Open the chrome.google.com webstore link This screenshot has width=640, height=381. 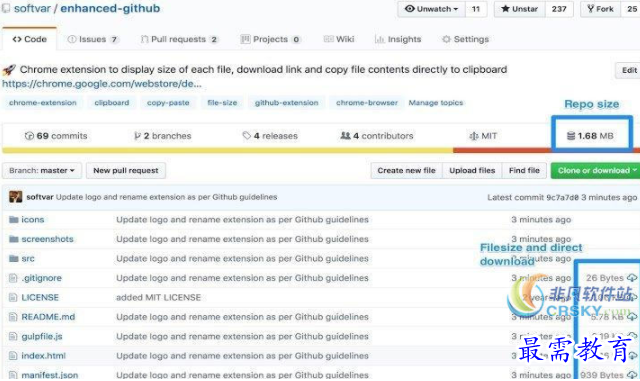[102, 84]
